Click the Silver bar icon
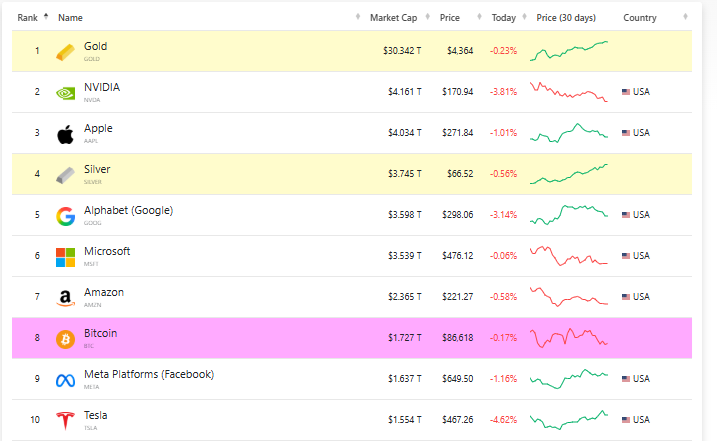This screenshot has width=717, height=441. (65, 174)
